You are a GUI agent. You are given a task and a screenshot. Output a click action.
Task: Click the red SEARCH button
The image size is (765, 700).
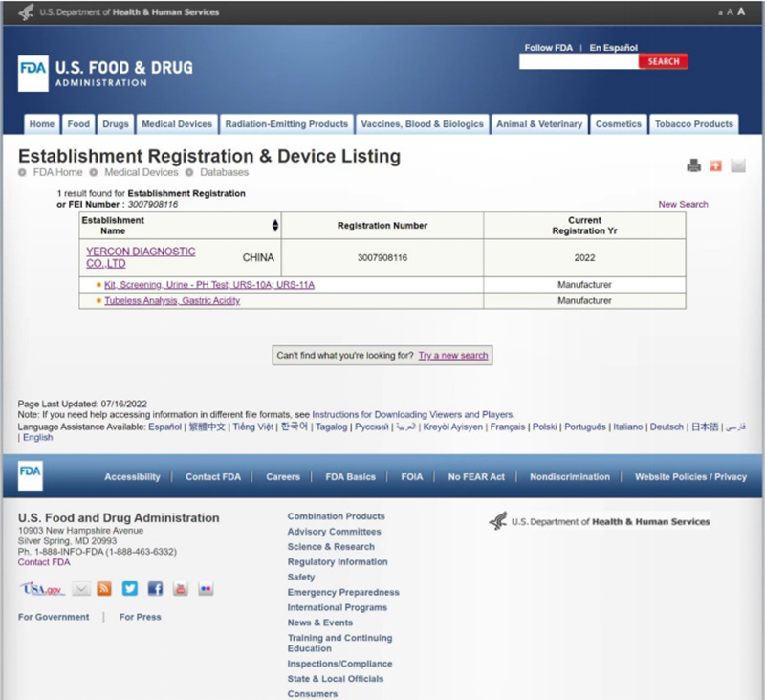point(664,61)
